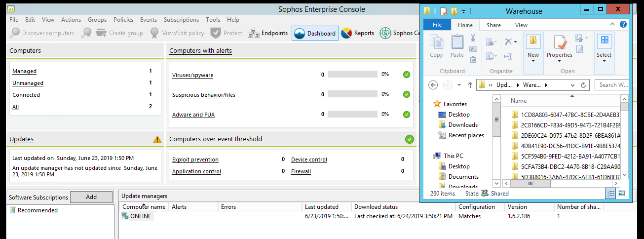
Task: Open Explorer Help question mark icon
Action: tap(623, 24)
